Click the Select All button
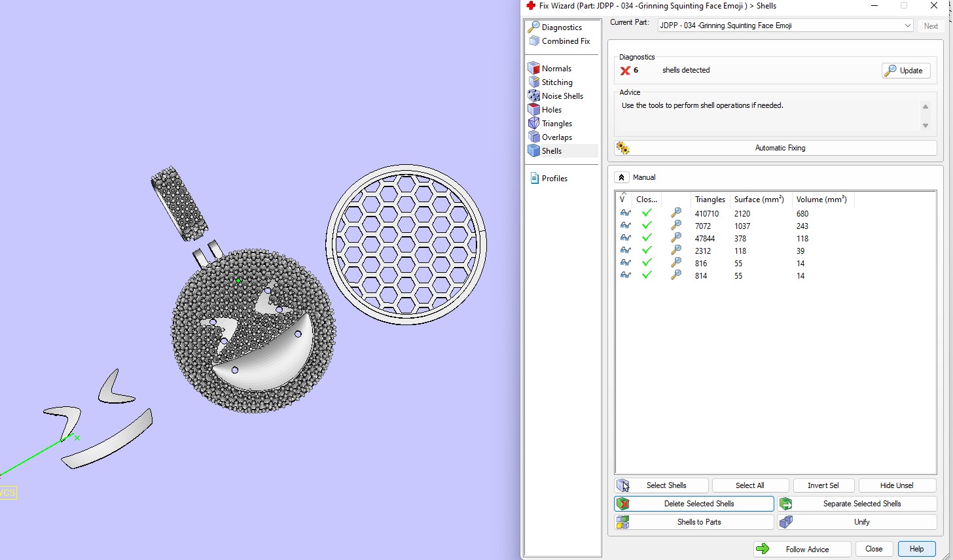The height and width of the screenshot is (560, 953). (750, 485)
